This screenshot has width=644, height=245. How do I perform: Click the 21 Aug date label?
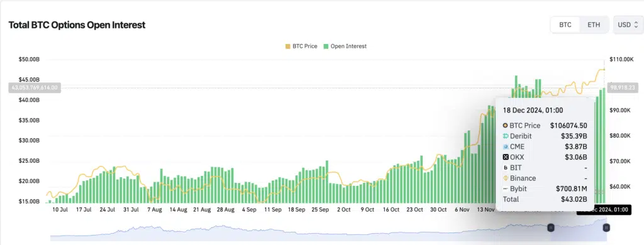click(x=202, y=210)
